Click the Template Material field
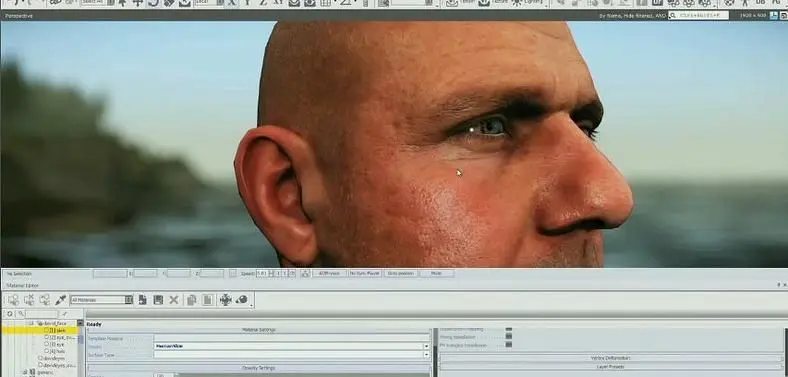The height and width of the screenshot is (377, 788). (x=292, y=338)
